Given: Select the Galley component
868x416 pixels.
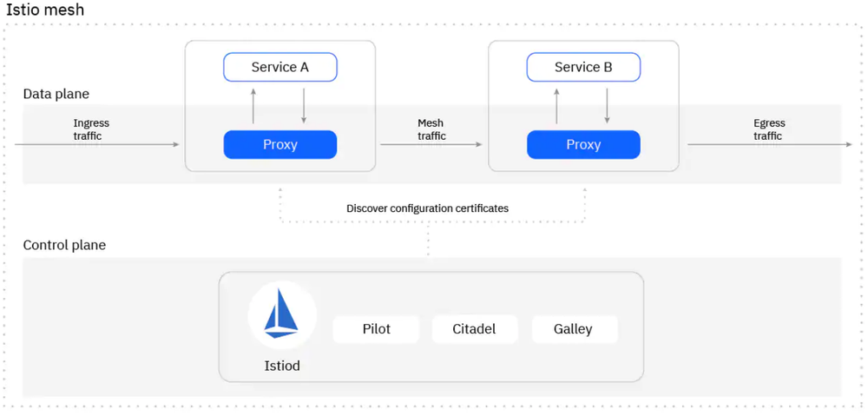Looking at the screenshot, I should pyautogui.click(x=574, y=329).
